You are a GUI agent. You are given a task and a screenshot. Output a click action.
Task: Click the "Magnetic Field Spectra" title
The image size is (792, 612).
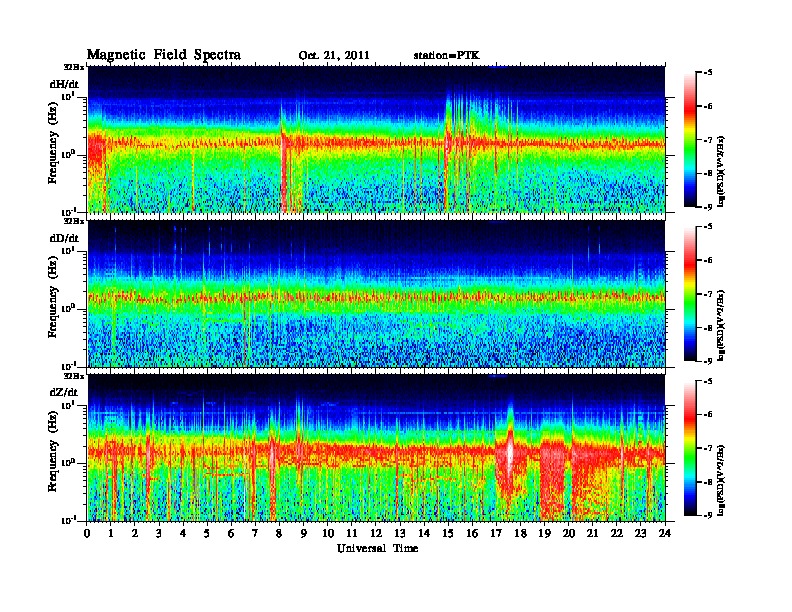(164, 55)
